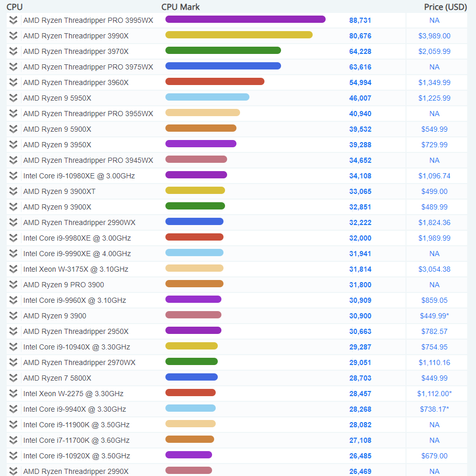The width and height of the screenshot is (476, 476).
Task: Click the price $1,225.99
Action: (435, 98)
